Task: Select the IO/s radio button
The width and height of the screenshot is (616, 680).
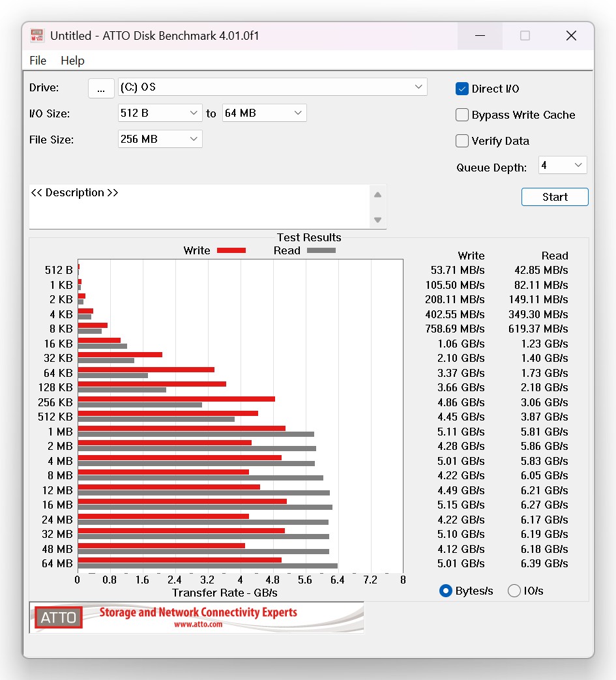Action: pos(514,591)
